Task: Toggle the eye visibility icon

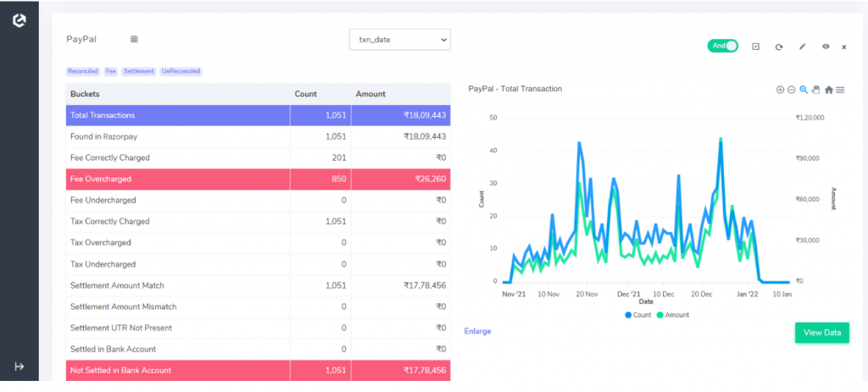Action: tap(826, 47)
